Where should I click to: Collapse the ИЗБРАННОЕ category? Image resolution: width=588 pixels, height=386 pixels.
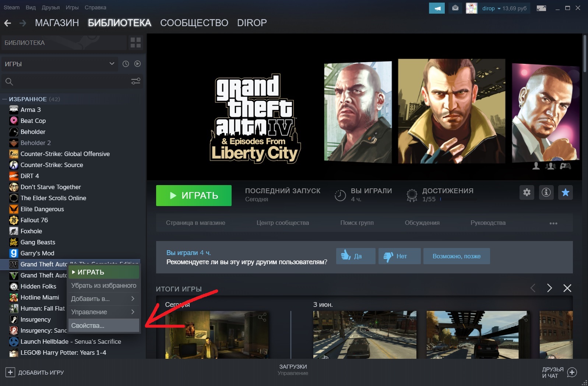(x=5, y=99)
